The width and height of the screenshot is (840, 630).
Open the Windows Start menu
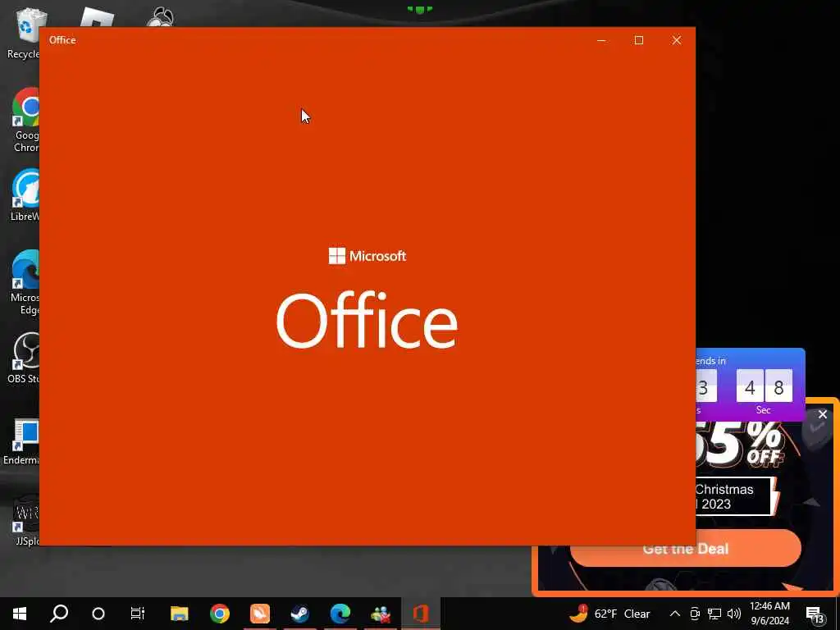click(20, 614)
